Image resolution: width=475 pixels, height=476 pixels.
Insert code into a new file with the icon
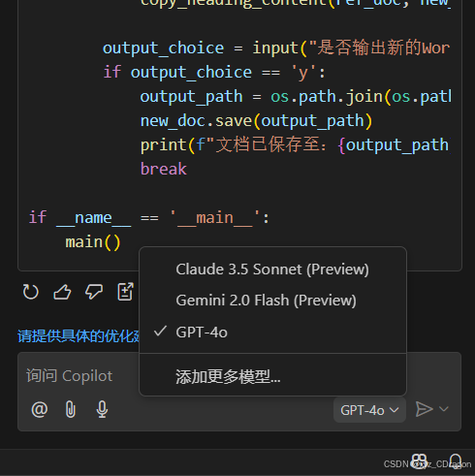pyautogui.click(x=125, y=292)
